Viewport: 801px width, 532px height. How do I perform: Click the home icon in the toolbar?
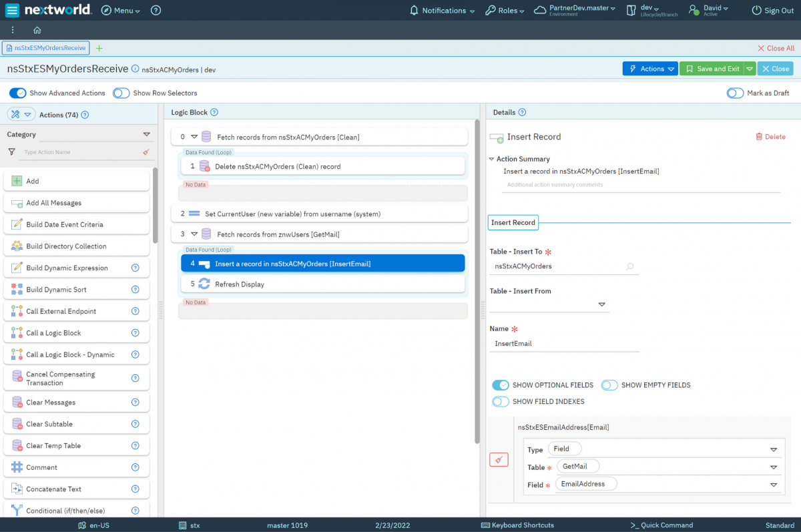tap(37, 30)
